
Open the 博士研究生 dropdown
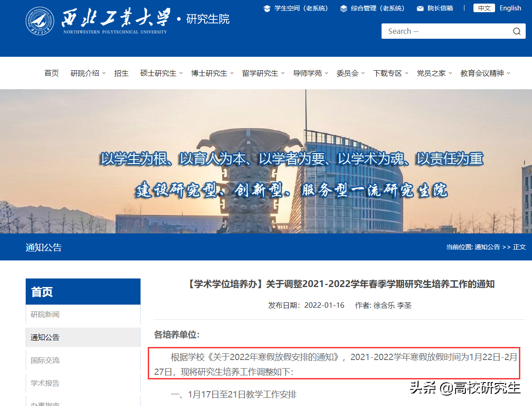(x=209, y=73)
